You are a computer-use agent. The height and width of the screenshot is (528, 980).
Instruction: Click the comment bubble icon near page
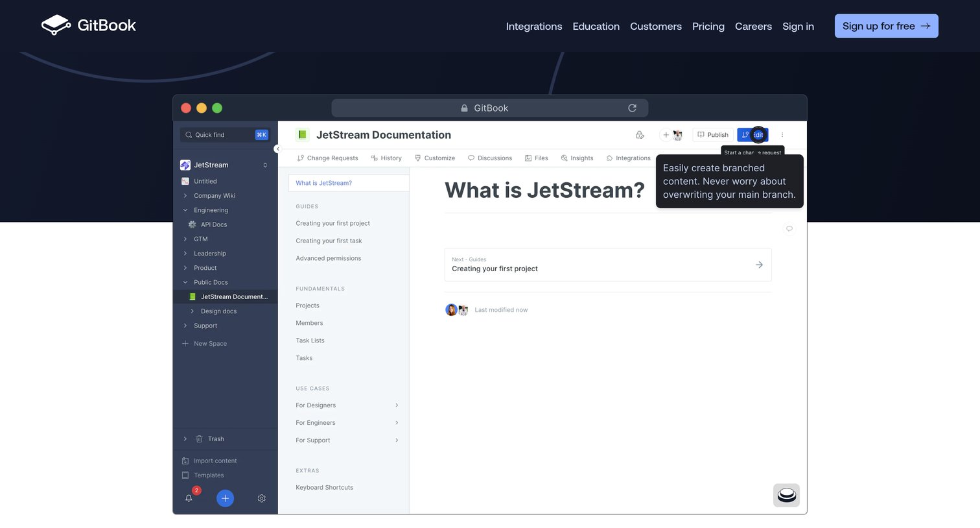coord(789,228)
